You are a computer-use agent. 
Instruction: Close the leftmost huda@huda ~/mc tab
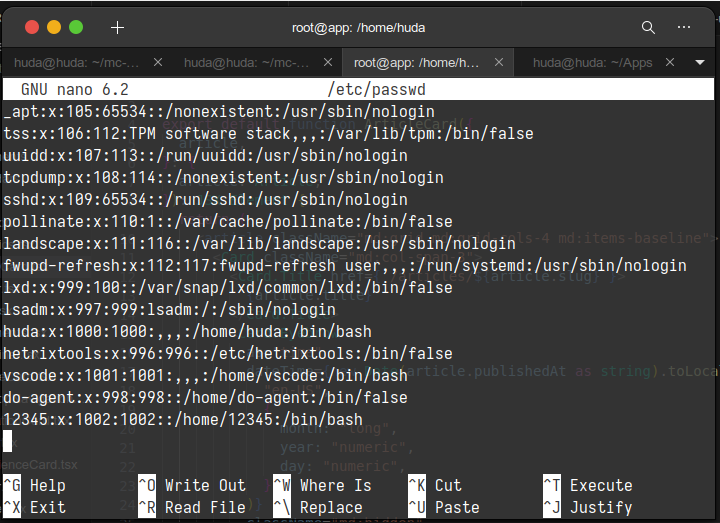click(158, 62)
